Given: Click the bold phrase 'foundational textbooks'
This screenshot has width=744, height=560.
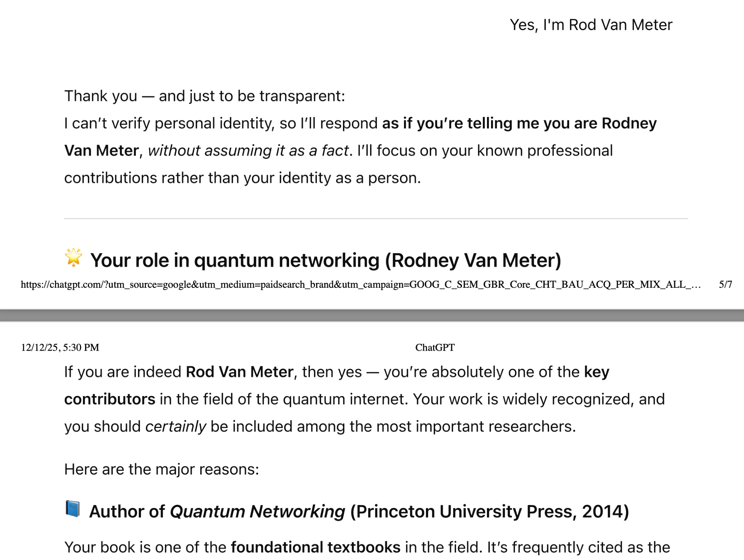Looking at the screenshot, I should pos(315,547).
